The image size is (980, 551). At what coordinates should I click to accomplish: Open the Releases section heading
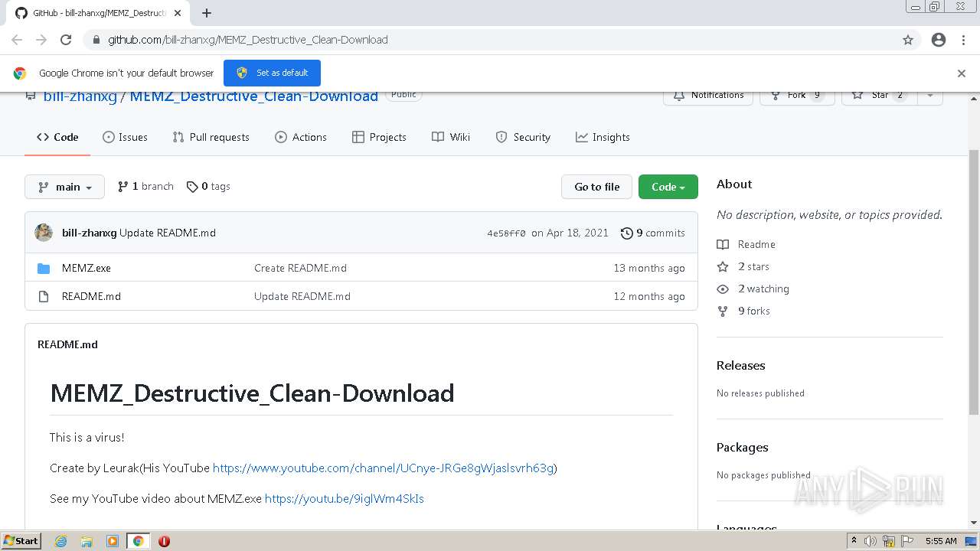(741, 366)
